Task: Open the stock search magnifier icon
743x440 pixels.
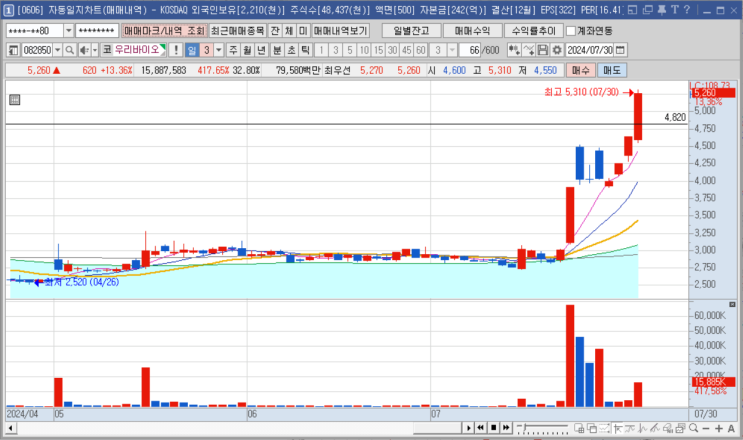Action: (69, 50)
